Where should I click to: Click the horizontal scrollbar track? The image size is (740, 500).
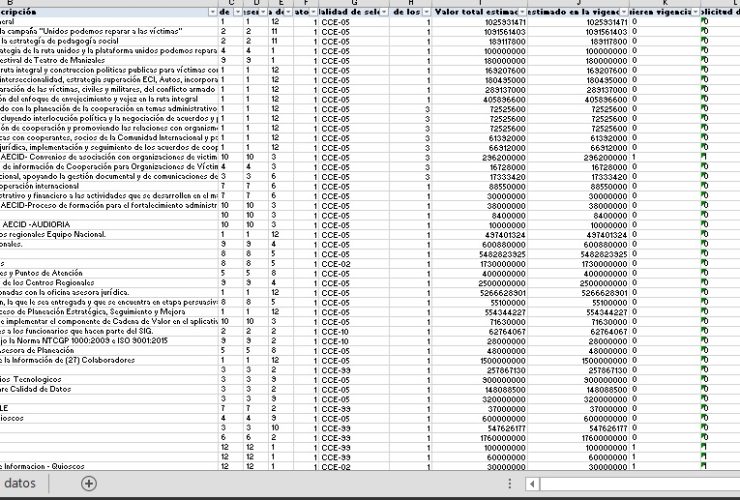coord(640,483)
